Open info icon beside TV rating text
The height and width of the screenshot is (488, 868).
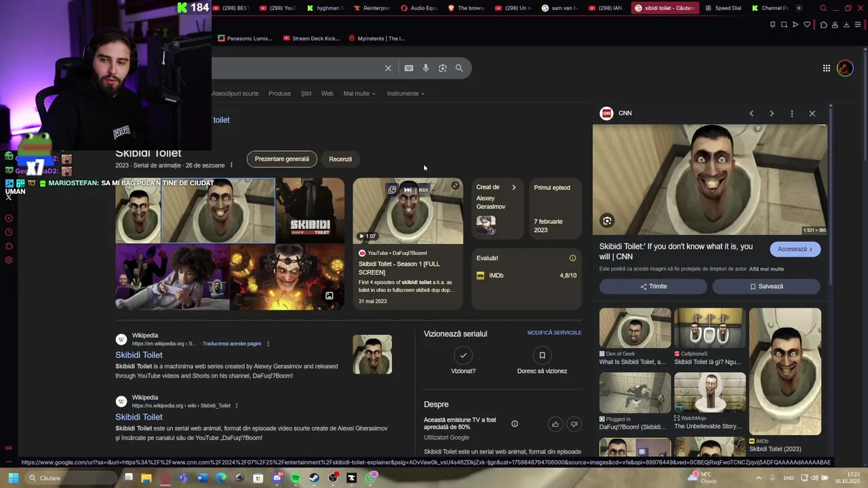[x=515, y=424]
